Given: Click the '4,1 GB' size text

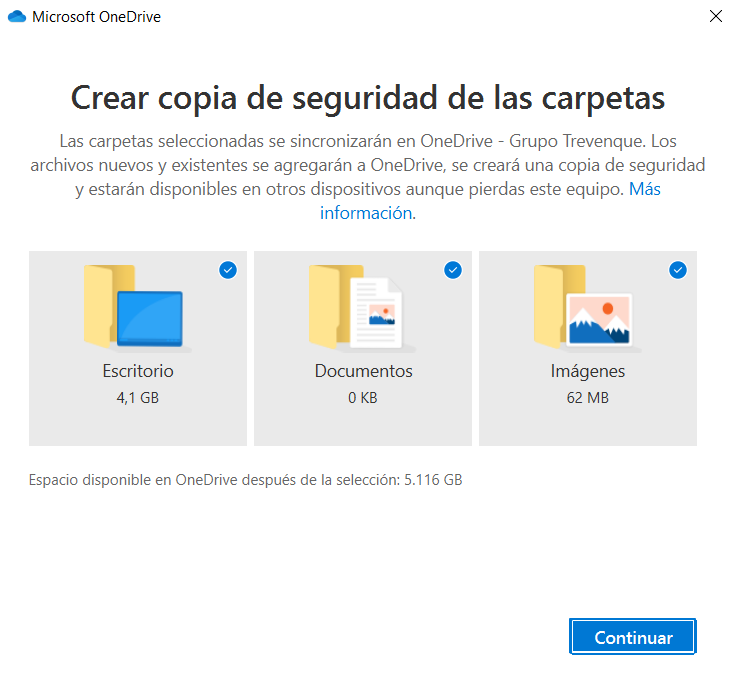Looking at the screenshot, I should coord(138,398).
